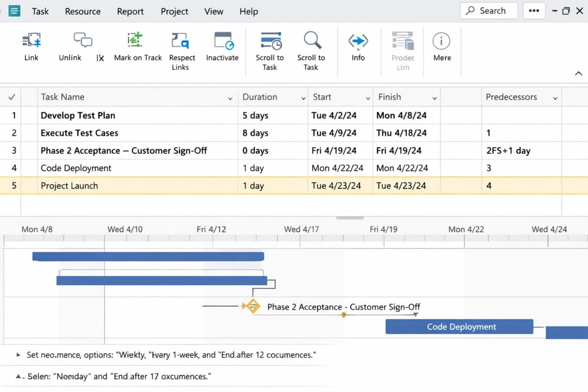Image resolution: width=588 pixels, height=392 pixels.
Task: Open the Help menu
Action: (x=248, y=11)
